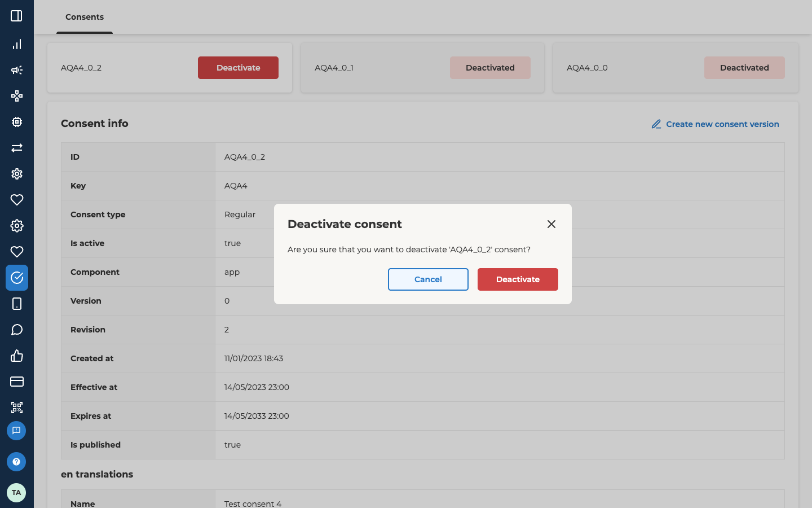Click the thumbs up icon
Screen dimensions: 812x508
(17, 356)
